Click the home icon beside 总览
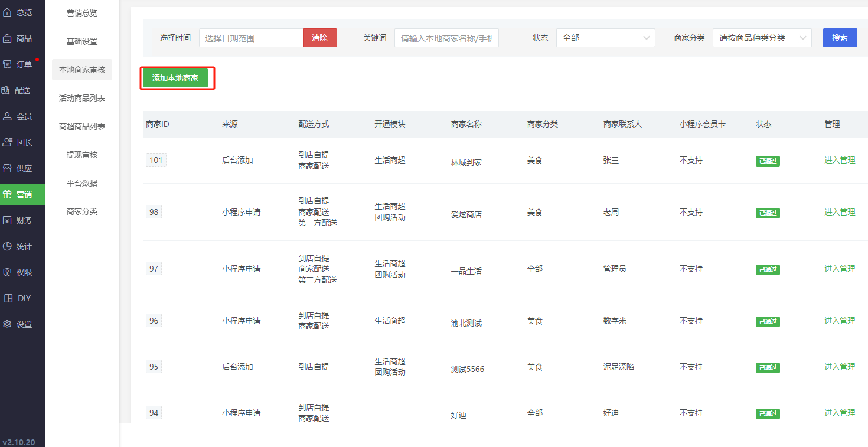Viewport: 868px width, 447px height. point(8,12)
